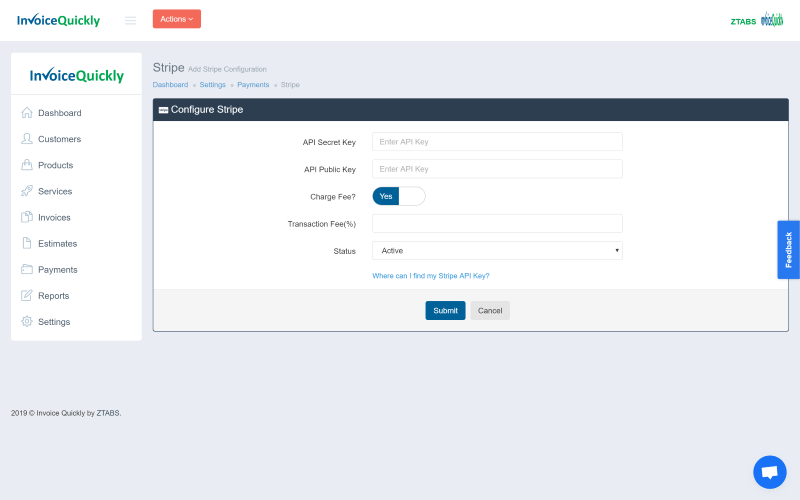The width and height of the screenshot is (800, 500).
Task: Click the Customers person icon
Action: click(27, 139)
